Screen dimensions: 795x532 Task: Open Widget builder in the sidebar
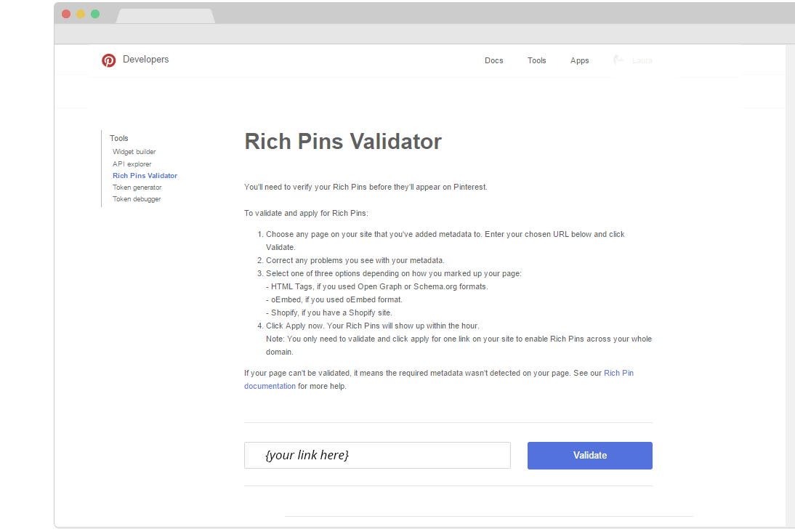pyautogui.click(x=134, y=152)
